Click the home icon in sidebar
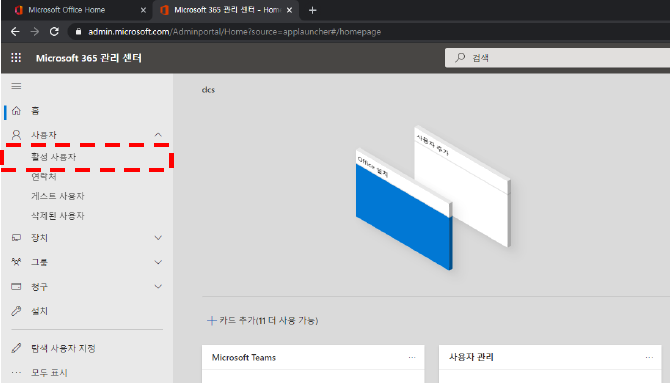The height and width of the screenshot is (383, 670). pyautogui.click(x=16, y=111)
